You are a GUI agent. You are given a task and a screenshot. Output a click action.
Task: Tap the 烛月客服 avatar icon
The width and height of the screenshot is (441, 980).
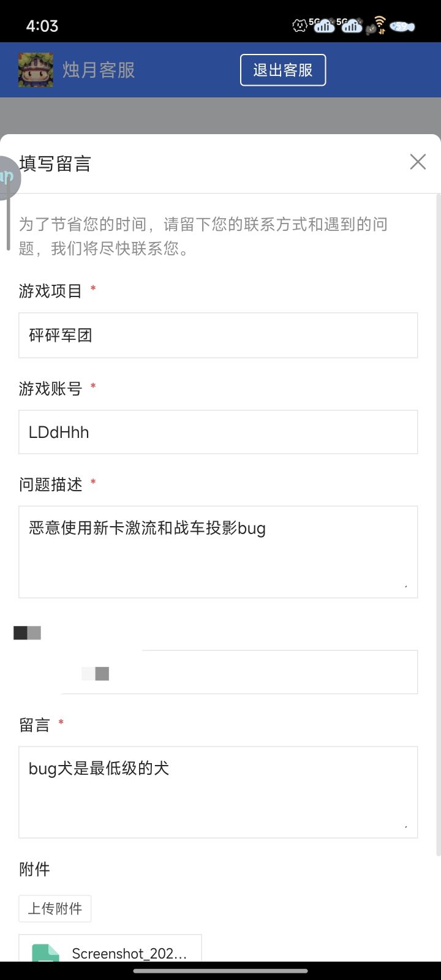click(36, 70)
